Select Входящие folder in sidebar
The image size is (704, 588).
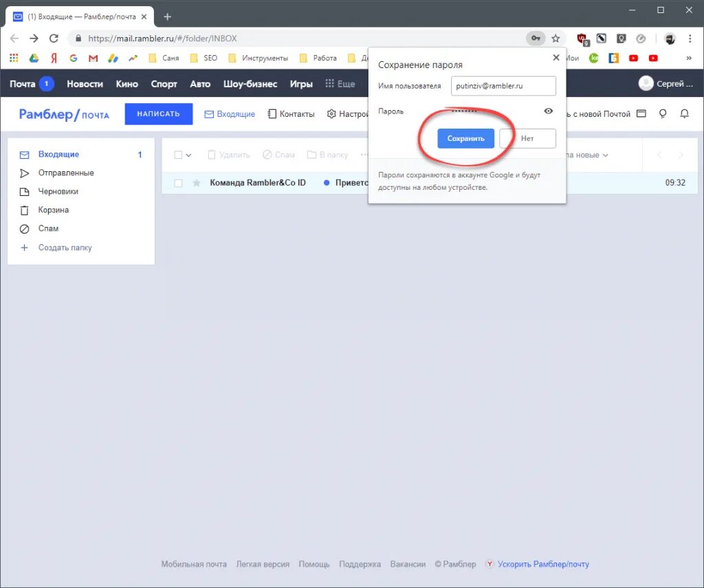(81, 155)
